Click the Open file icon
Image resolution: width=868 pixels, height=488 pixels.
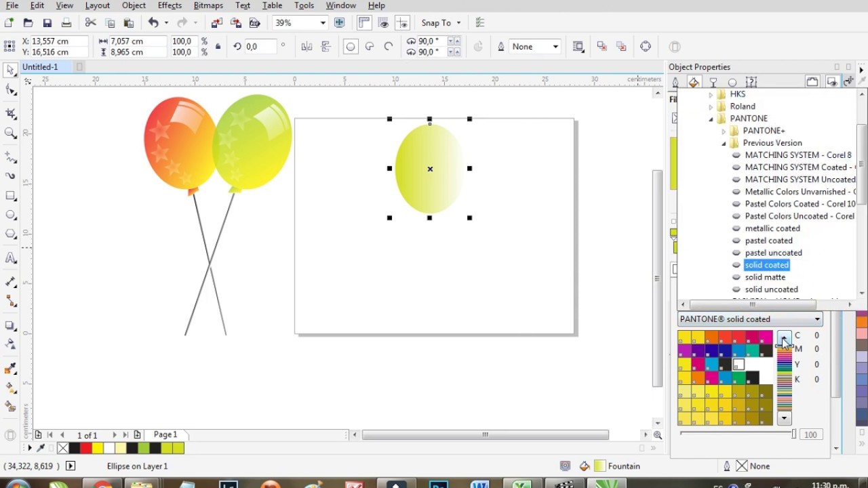tap(28, 23)
